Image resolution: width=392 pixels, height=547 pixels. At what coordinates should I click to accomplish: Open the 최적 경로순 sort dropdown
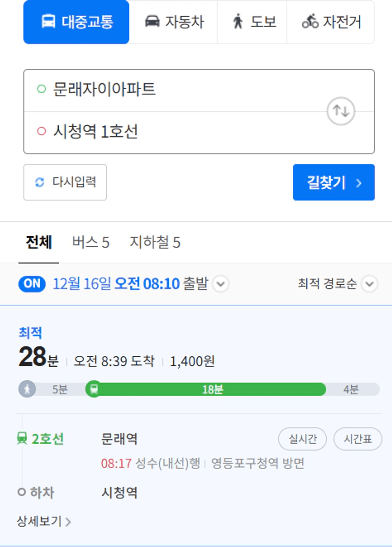click(x=337, y=284)
